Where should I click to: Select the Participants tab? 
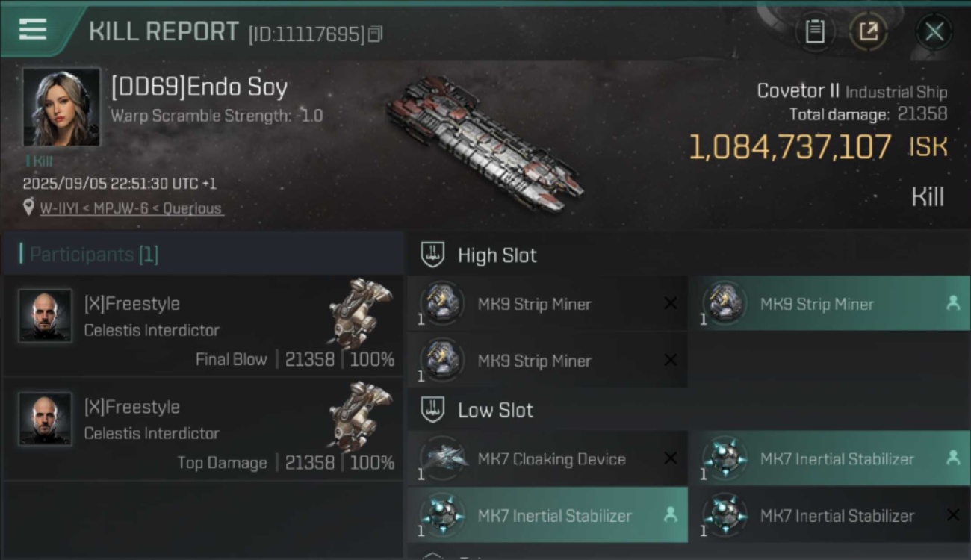93,255
